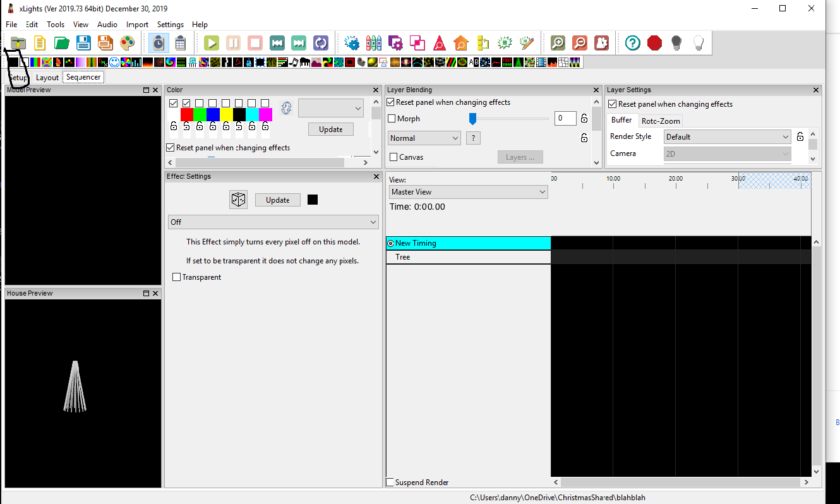The image size is (840, 504).
Task: Zoom out with the magnifier minus icon
Action: pos(580,43)
